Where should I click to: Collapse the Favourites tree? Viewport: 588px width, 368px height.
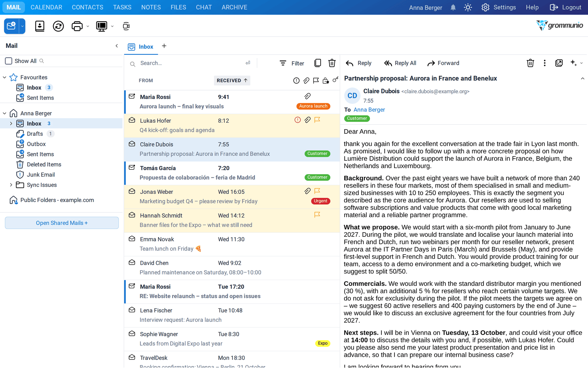(x=4, y=77)
